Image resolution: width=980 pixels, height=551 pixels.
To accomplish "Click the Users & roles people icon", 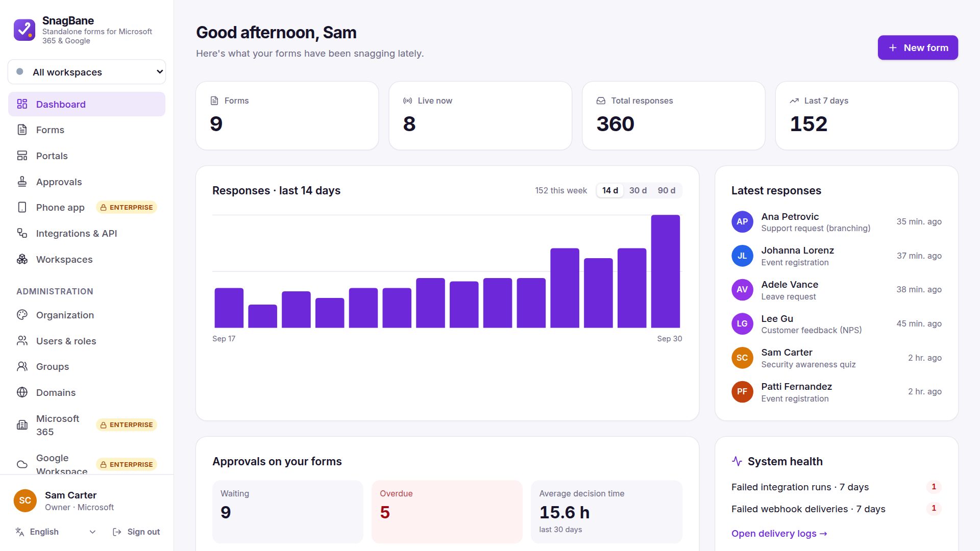I will [22, 341].
